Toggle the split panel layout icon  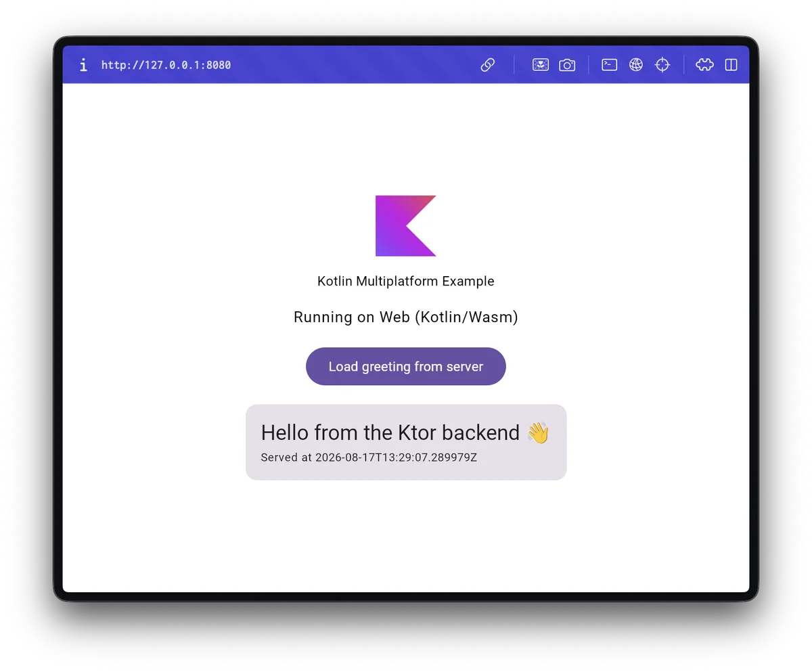click(731, 65)
